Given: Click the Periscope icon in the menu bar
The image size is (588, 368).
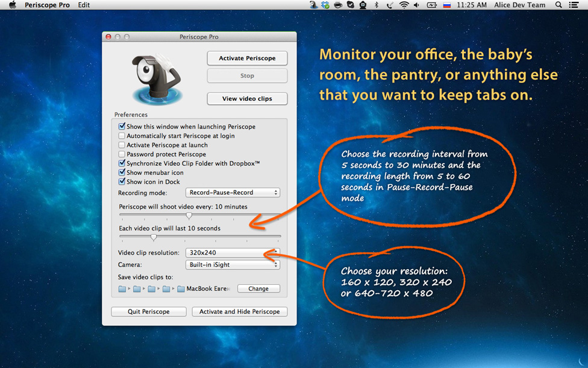Looking at the screenshot, I should tap(313, 5).
